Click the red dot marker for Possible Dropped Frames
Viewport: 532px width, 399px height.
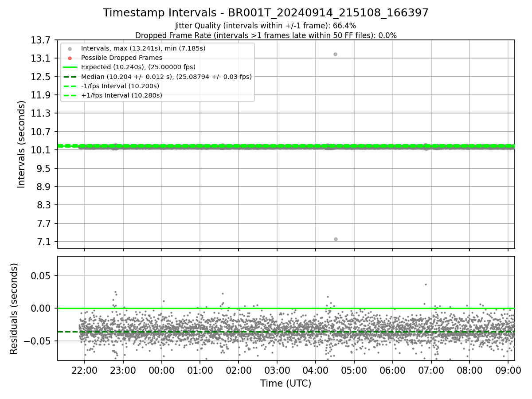click(x=70, y=58)
